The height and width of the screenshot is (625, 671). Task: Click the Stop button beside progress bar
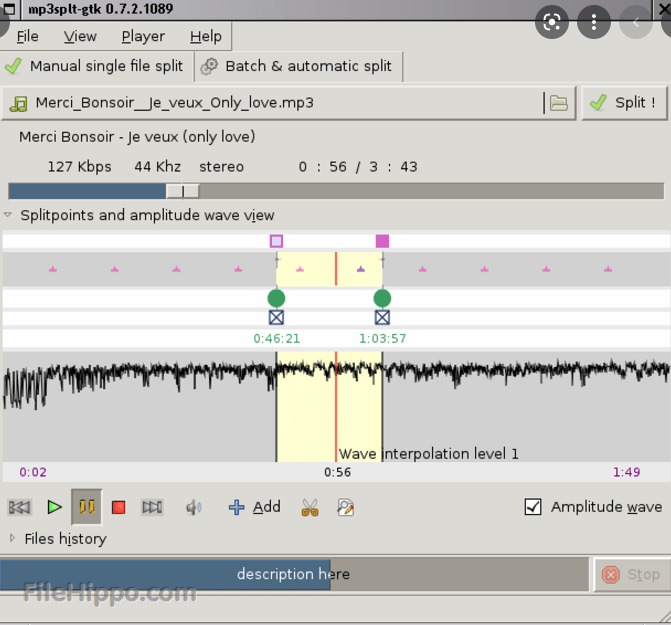pyautogui.click(x=631, y=575)
